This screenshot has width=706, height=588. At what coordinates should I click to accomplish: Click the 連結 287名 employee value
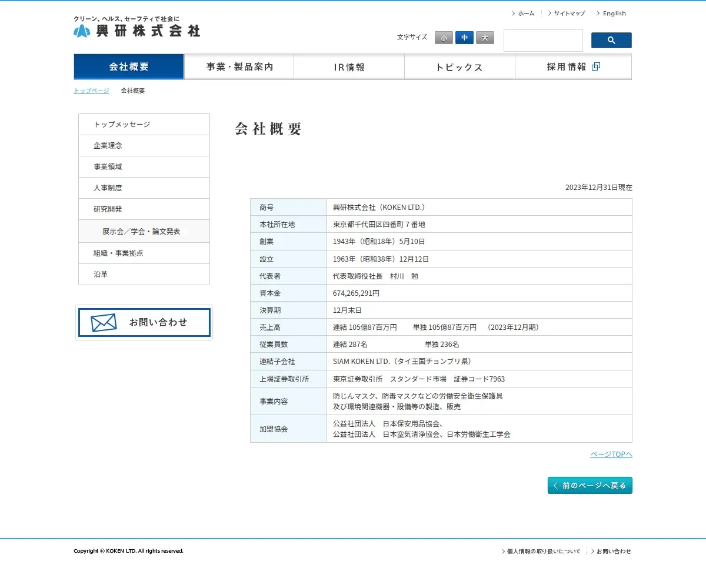(351, 344)
